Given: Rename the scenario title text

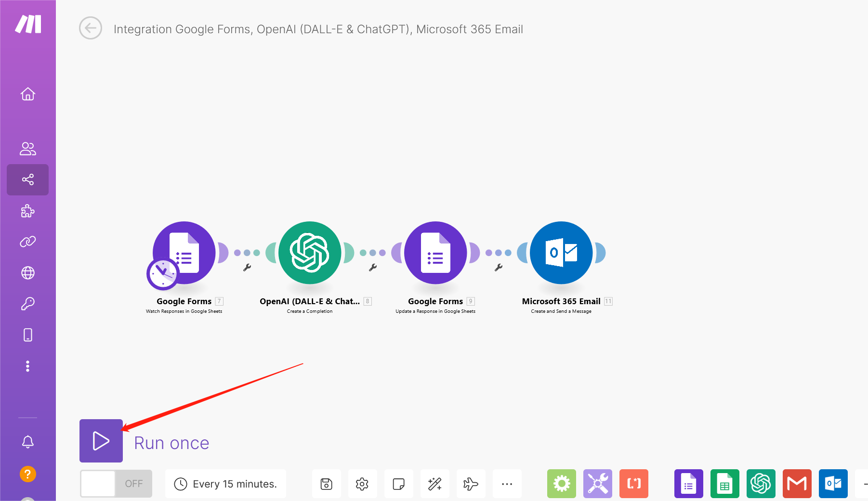Looking at the screenshot, I should (318, 29).
